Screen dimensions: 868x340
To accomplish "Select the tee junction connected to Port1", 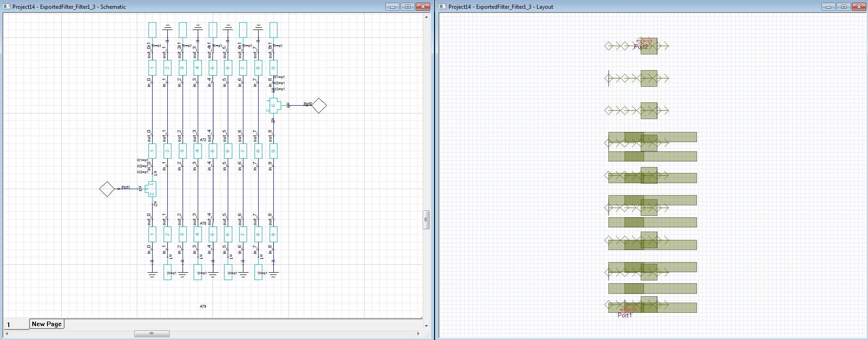I will coord(151,189).
